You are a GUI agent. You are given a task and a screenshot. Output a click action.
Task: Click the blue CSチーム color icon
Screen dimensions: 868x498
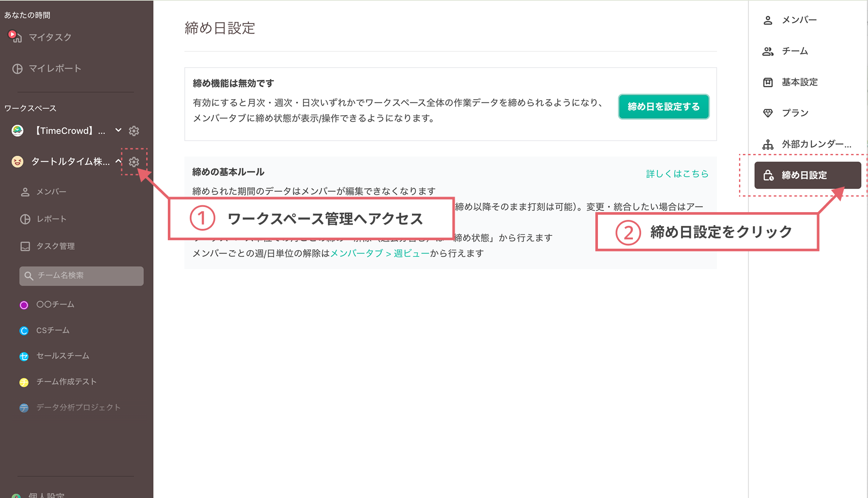[x=24, y=331]
